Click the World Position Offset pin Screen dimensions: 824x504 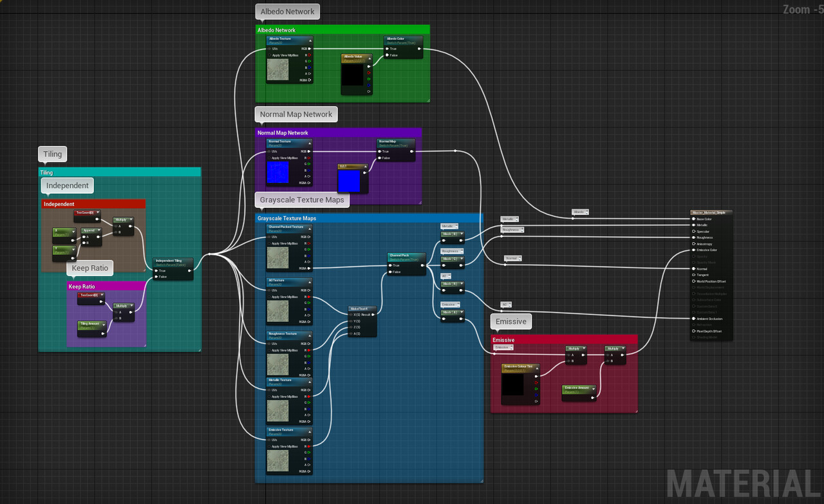click(x=693, y=281)
